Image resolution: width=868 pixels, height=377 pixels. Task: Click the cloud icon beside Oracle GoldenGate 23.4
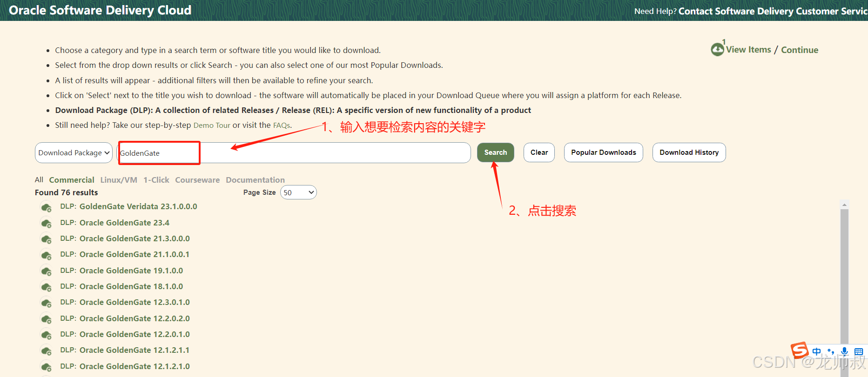[46, 224]
